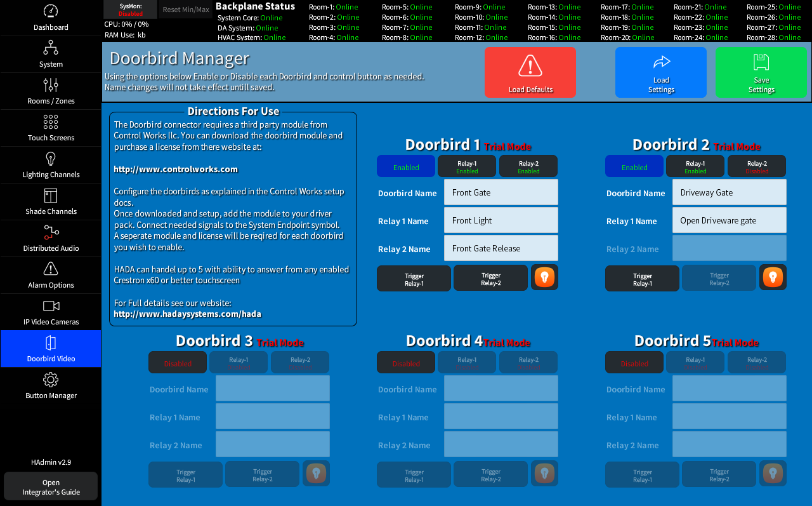The image size is (812, 506).
Task: Click the Load Defaults warning triangle
Action: 530,66
